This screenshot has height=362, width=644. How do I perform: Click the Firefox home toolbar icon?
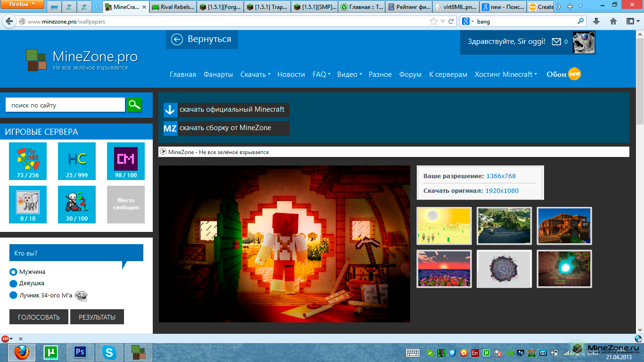tap(613, 21)
